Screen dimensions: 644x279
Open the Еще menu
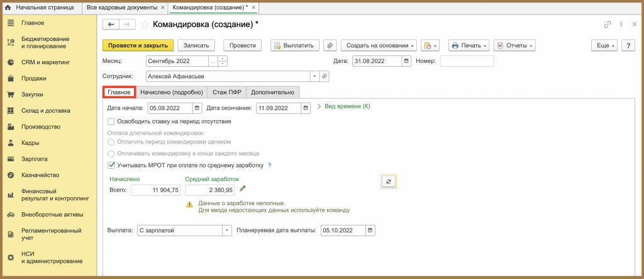(x=604, y=45)
